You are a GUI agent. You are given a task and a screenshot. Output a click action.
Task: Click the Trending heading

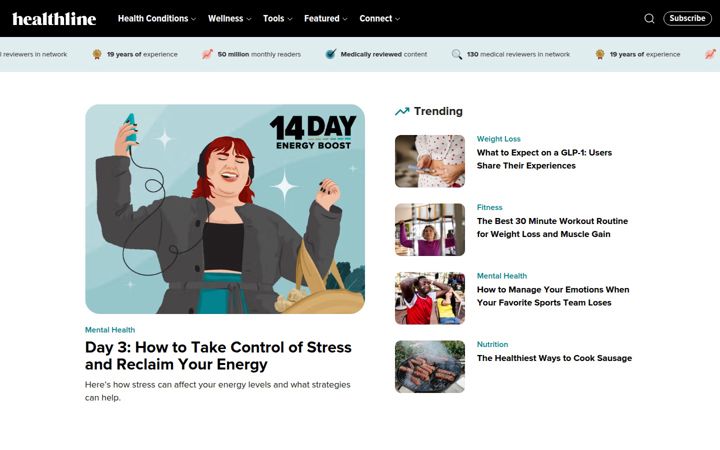[438, 111]
